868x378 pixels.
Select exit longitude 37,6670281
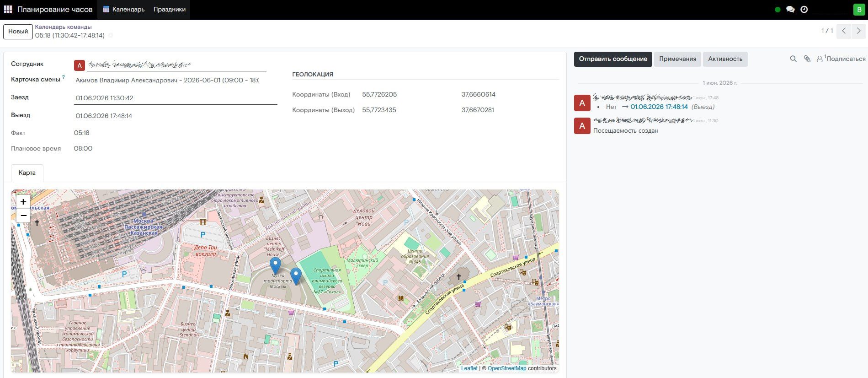[478, 110]
